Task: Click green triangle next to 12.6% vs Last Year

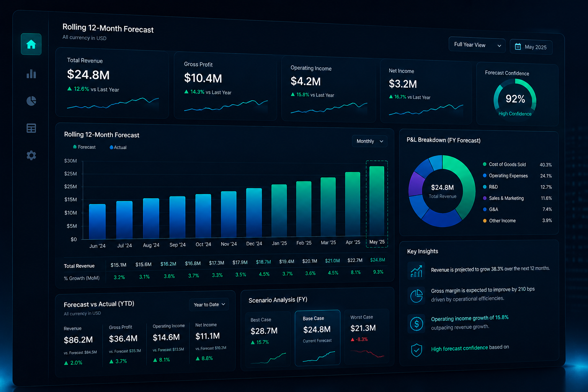Action: click(69, 89)
